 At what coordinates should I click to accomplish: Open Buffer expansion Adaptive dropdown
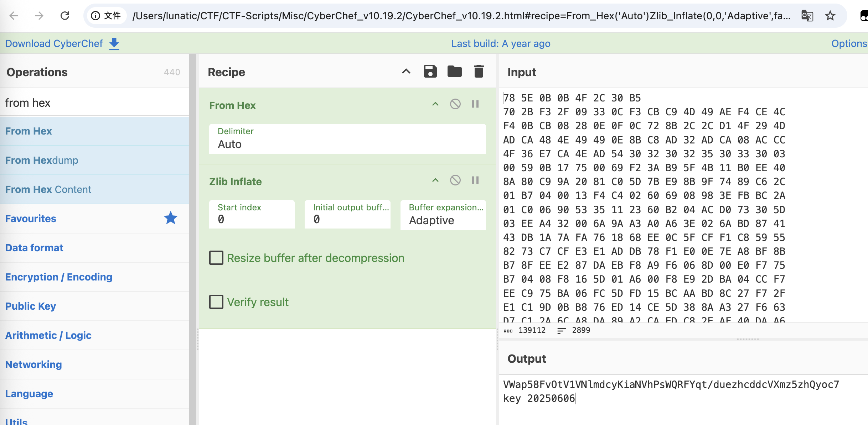[x=443, y=215]
